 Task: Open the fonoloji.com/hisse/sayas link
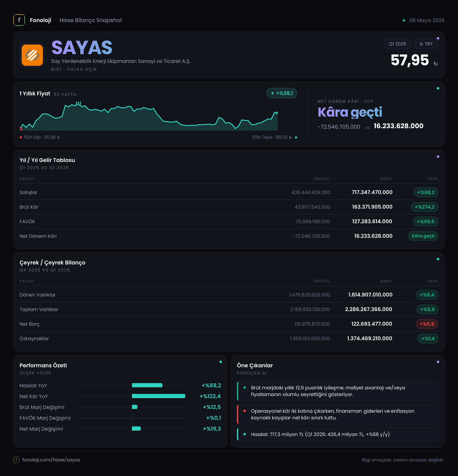pos(51,460)
